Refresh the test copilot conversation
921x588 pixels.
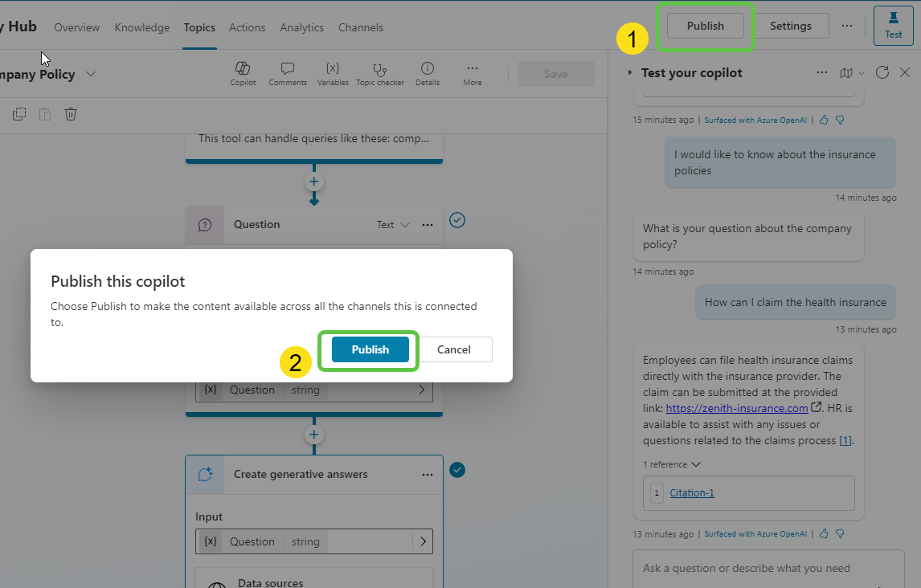(x=882, y=73)
